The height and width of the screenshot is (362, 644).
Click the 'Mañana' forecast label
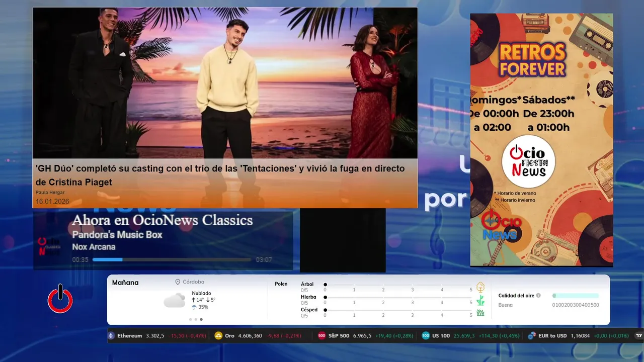pos(125,283)
